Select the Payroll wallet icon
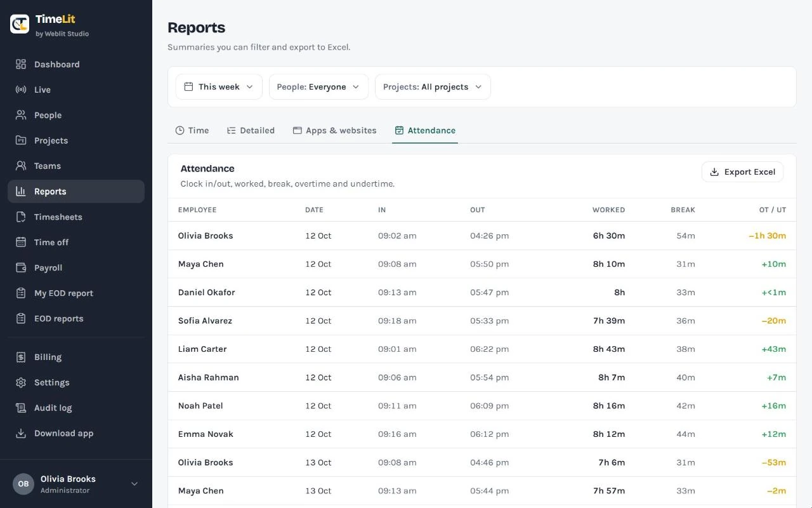The width and height of the screenshot is (812, 508). pos(21,267)
